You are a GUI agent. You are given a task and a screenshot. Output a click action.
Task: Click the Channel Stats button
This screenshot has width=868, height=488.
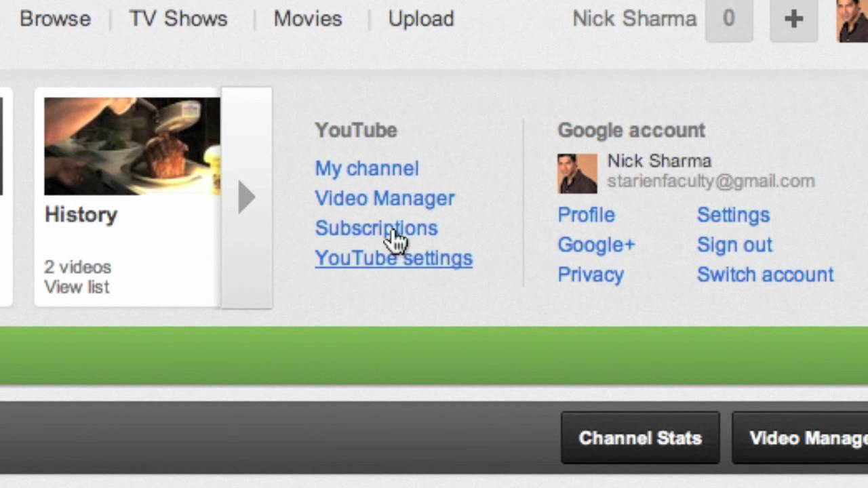point(640,438)
